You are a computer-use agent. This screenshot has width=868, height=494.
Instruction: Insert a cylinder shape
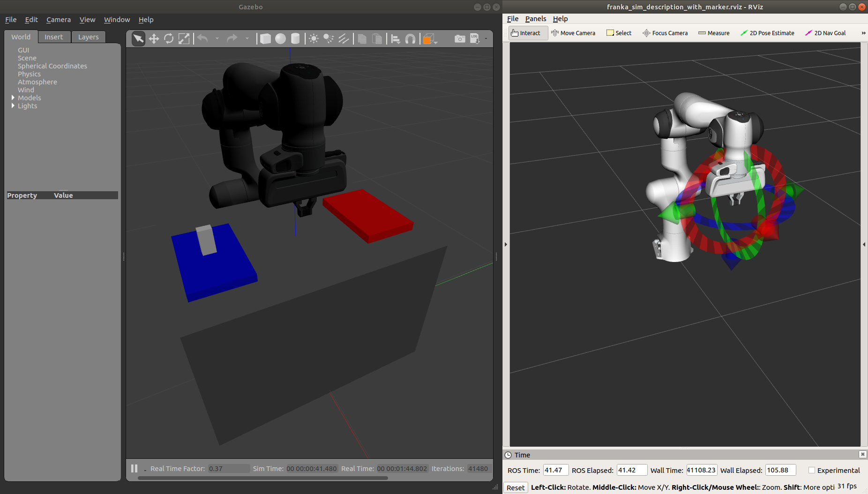tap(295, 38)
